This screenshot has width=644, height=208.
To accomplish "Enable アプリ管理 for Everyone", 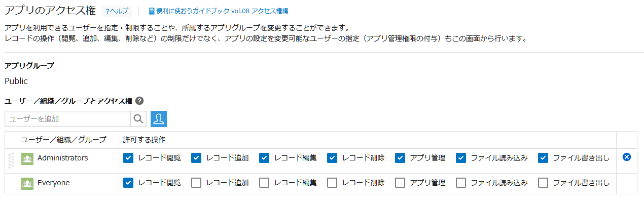I will [x=400, y=183].
